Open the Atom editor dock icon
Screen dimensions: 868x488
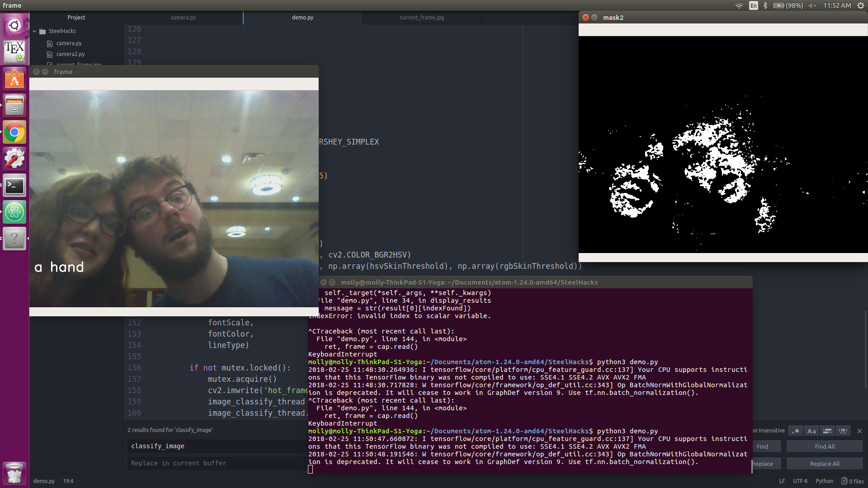point(14,212)
